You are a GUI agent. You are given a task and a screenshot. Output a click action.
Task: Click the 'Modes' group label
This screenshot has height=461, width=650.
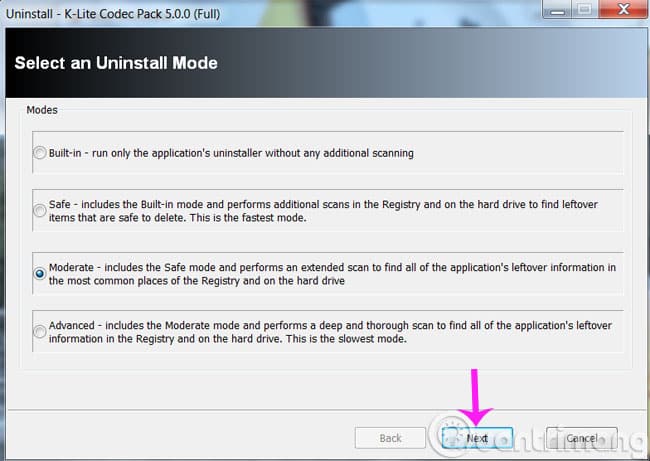tap(42, 110)
